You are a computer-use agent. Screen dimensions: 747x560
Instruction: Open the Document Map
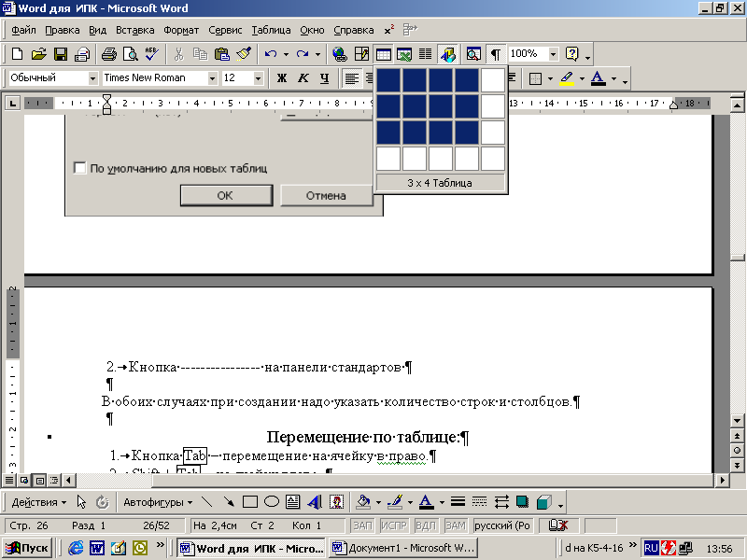click(473, 54)
